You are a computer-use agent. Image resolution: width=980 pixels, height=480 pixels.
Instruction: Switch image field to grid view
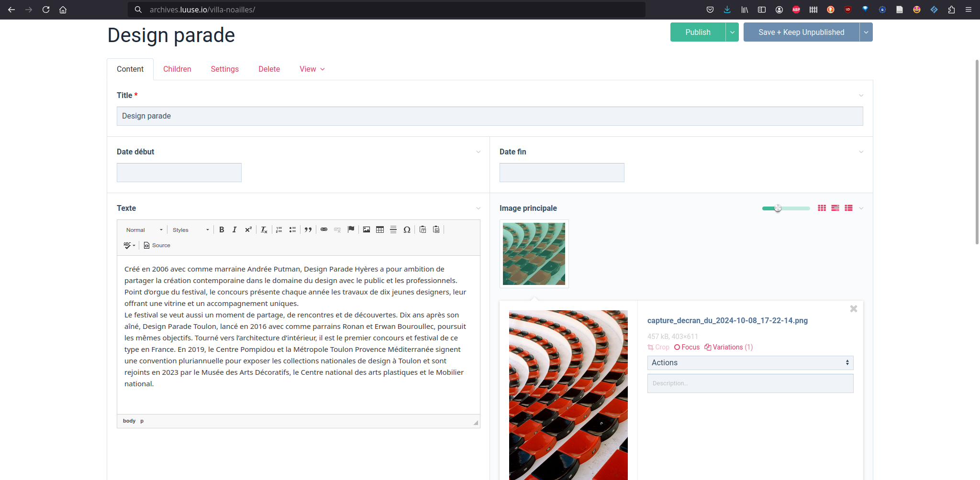tap(822, 208)
